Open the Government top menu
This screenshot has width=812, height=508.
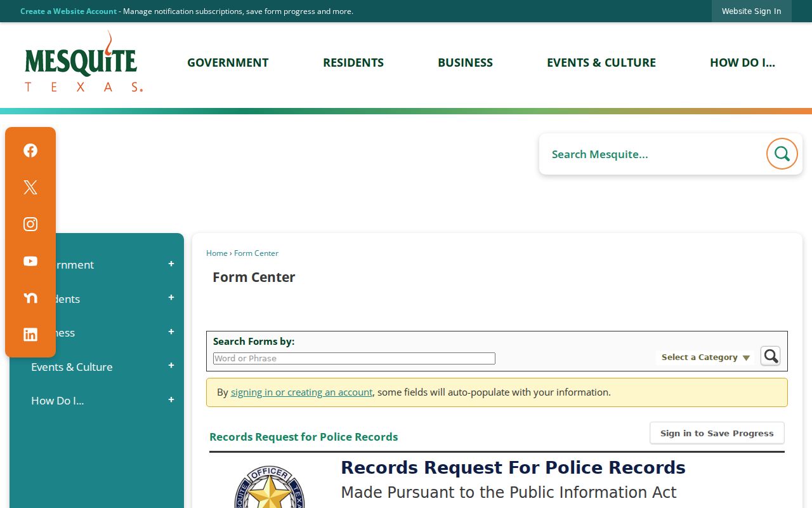(228, 62)
